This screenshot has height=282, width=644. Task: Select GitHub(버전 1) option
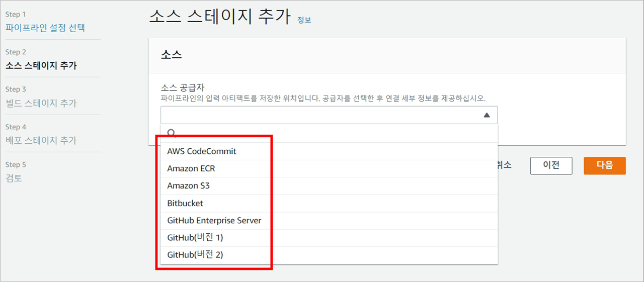[x=329, y=238]
